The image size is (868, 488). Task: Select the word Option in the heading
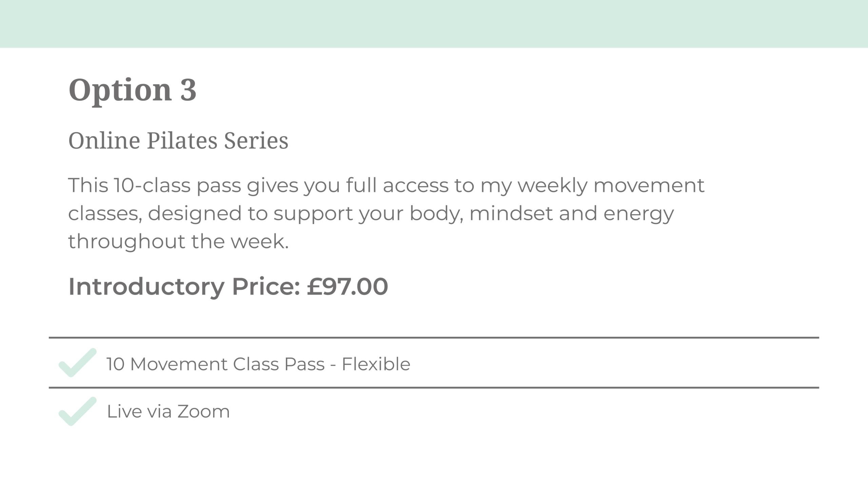120,90
